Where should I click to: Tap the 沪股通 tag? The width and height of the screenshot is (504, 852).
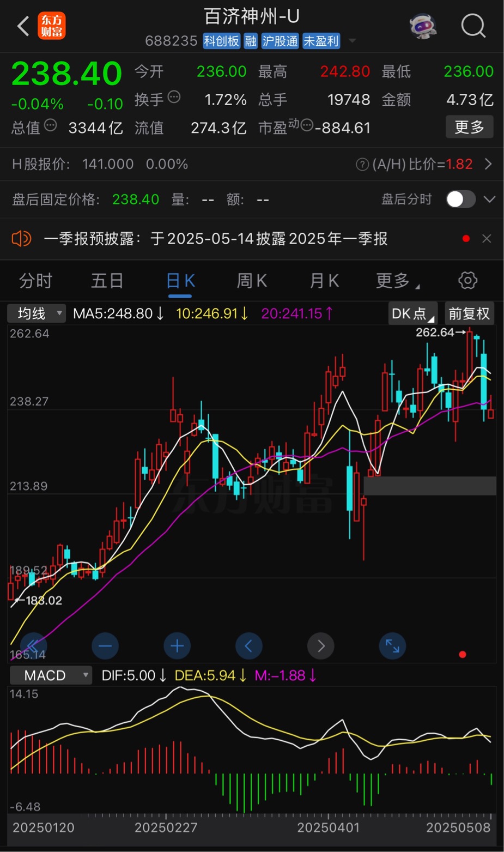(280, 41)
